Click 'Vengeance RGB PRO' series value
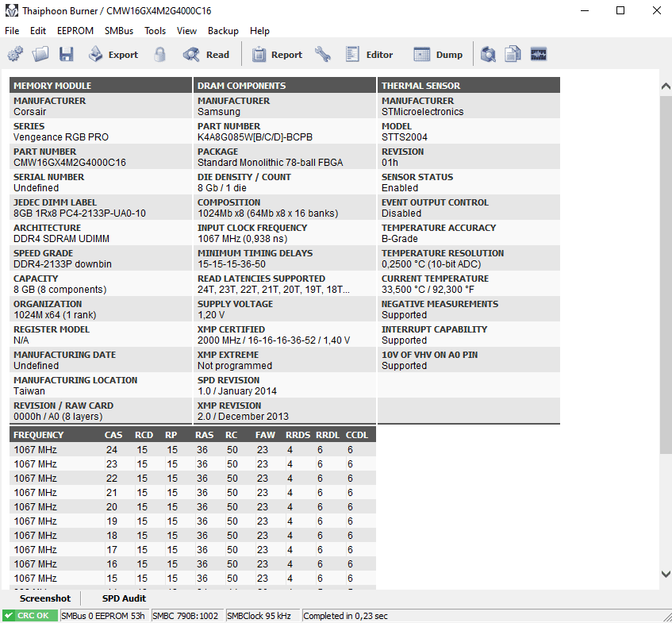This screenshot has width=672, height=623. pos(61,137)
